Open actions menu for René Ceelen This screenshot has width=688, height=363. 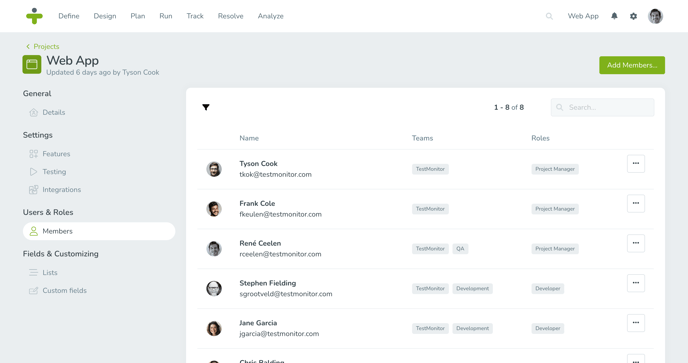click(636, 243)
